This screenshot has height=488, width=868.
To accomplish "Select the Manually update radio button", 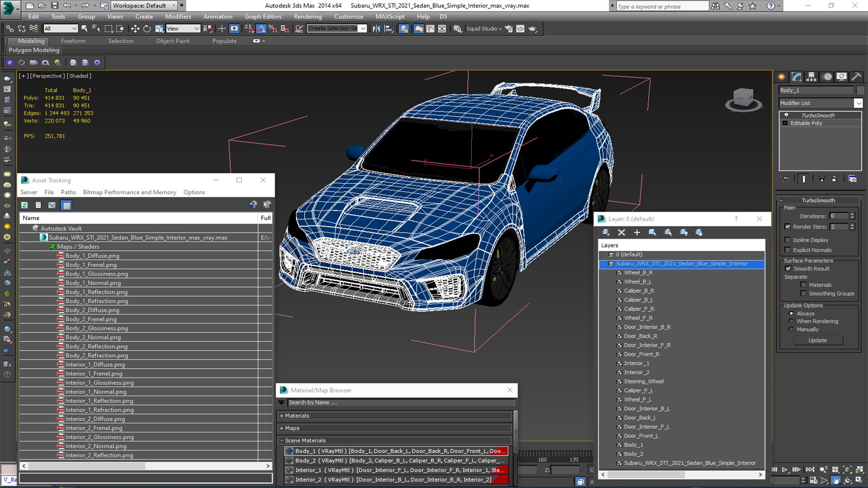I will 791,329.
